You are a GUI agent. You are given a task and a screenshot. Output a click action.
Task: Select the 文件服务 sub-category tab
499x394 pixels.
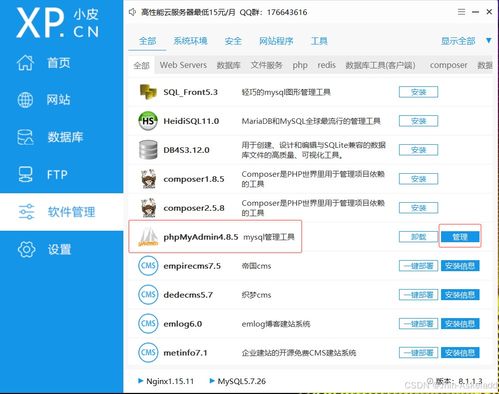266,65
